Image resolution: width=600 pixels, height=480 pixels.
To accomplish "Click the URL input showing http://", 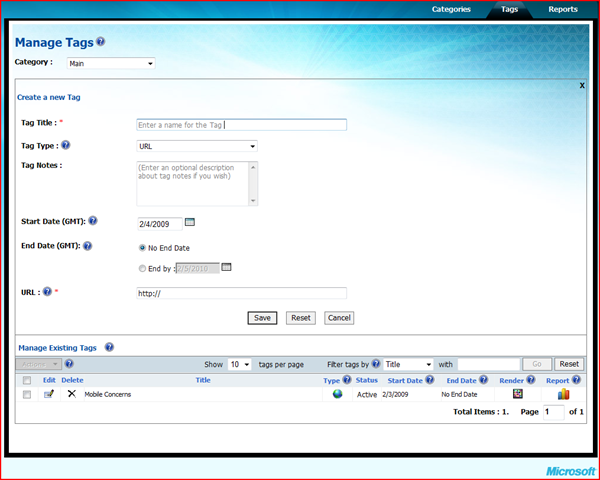I will pos(241,293).
